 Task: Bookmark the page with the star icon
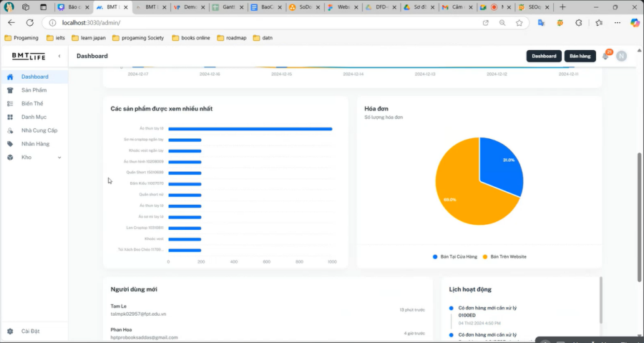519,23
